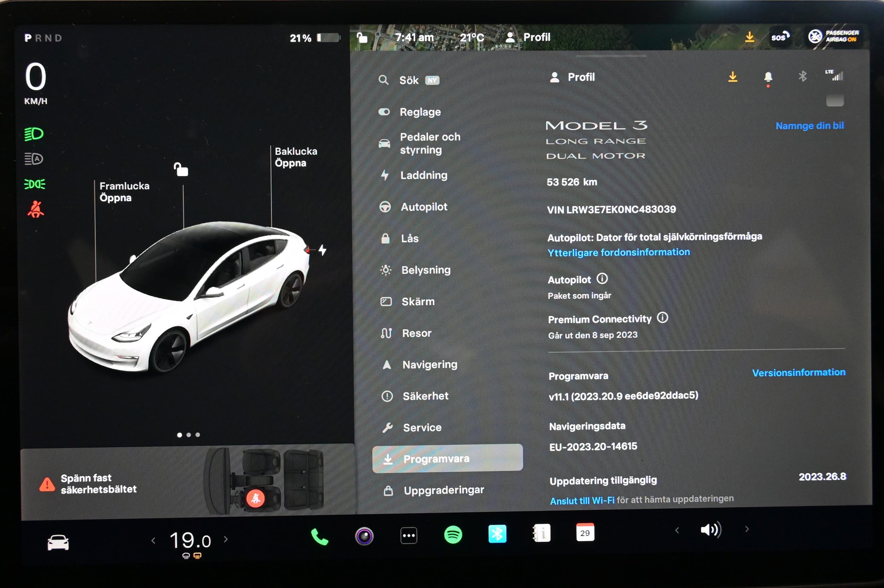Tap the Autopilot info circle icon
Image resolution: width=884 pixels, height=588 pixels.
tap(602, 279)
